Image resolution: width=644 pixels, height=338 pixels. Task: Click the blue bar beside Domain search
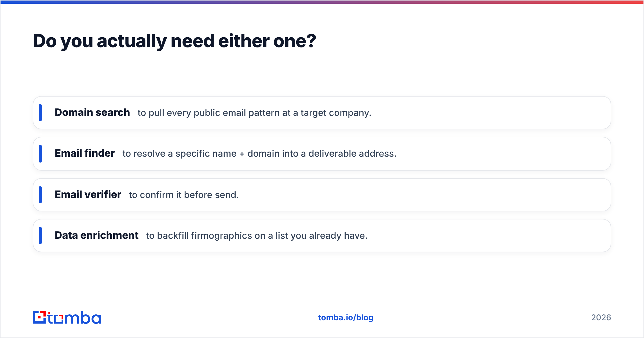tap(40, 113)
